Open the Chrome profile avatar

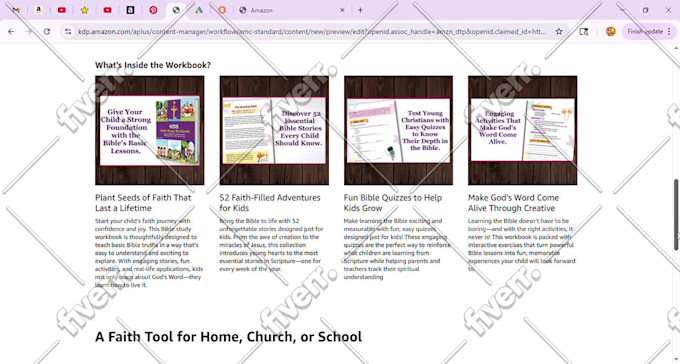click(611, 31)
